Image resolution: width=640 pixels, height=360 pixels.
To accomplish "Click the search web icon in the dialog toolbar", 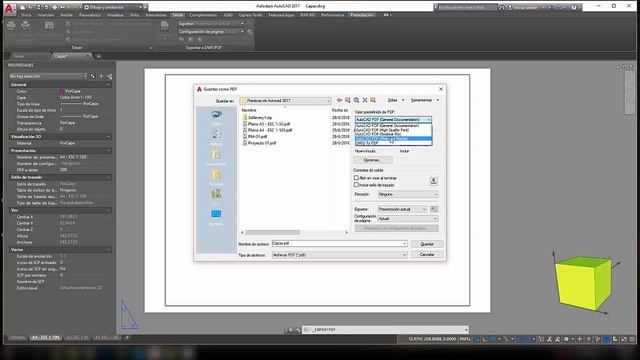I will [356, 100].
